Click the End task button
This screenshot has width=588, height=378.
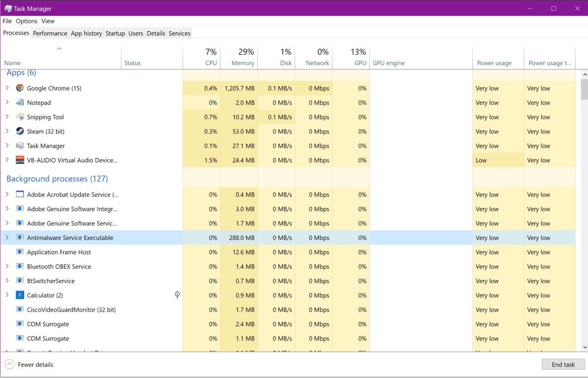pos(563,364)
